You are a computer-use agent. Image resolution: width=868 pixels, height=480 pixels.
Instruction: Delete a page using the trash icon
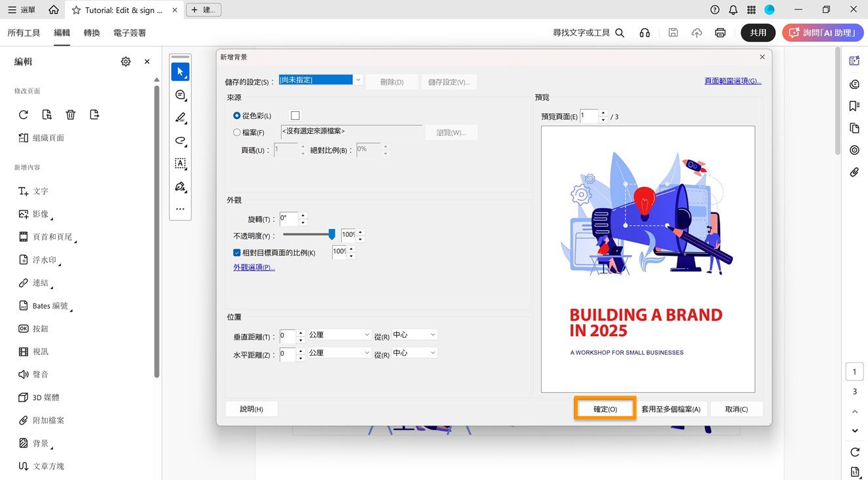[x=70, y=114]
